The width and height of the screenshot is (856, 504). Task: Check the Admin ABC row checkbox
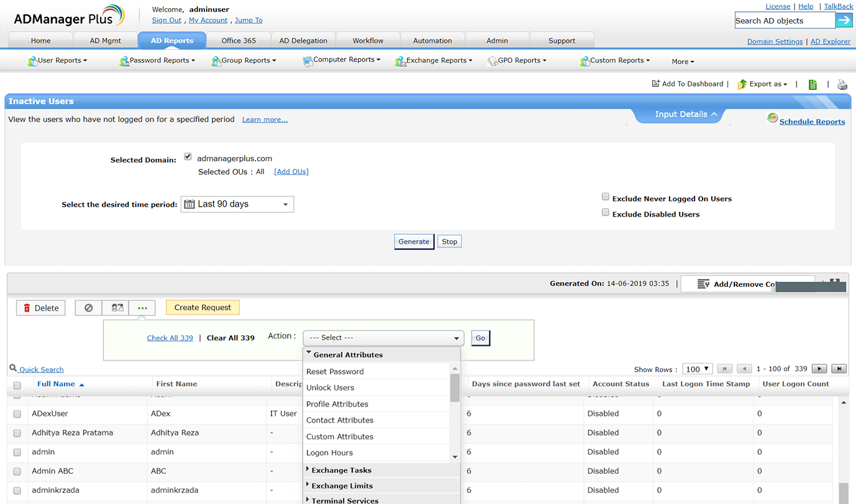(17, 472)
